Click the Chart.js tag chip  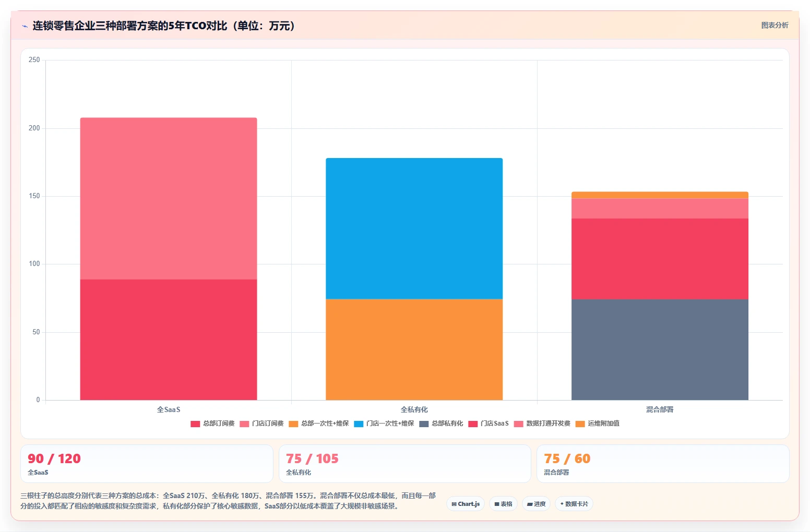click(x=466, y=504)
